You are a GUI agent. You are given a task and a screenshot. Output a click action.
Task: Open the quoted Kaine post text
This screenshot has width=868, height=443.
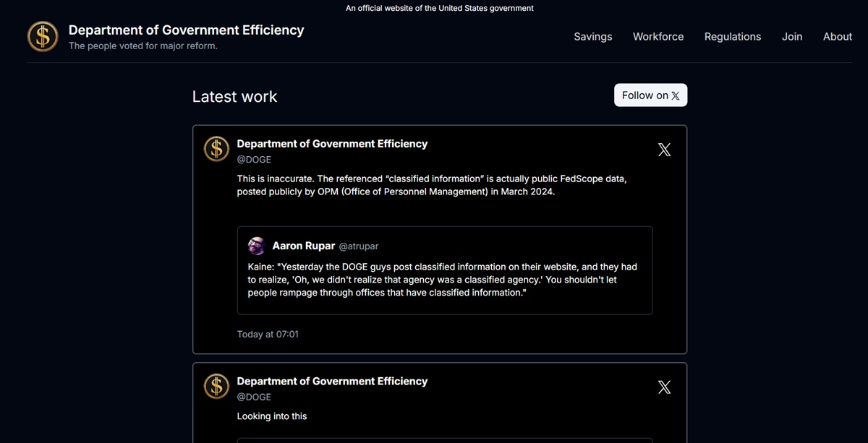[443, 280]
